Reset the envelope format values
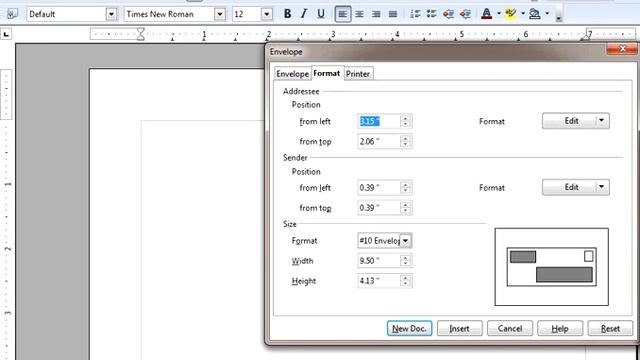 [610, 328]
